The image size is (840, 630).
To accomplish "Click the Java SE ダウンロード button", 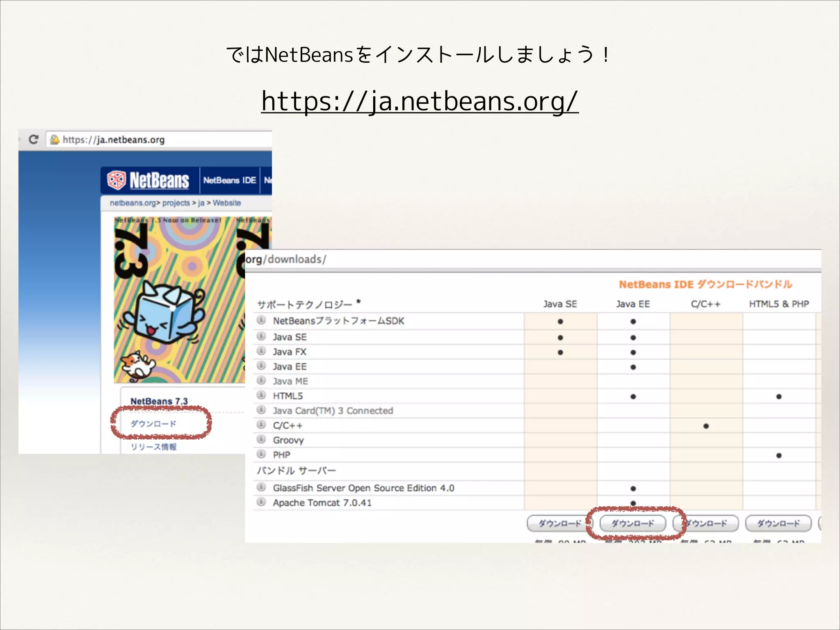I will coord(560,523).
